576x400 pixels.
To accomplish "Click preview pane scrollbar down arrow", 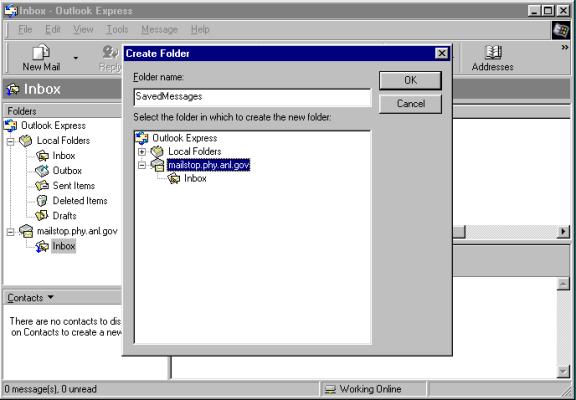I will pyautogui.click(x=564, y=372).
